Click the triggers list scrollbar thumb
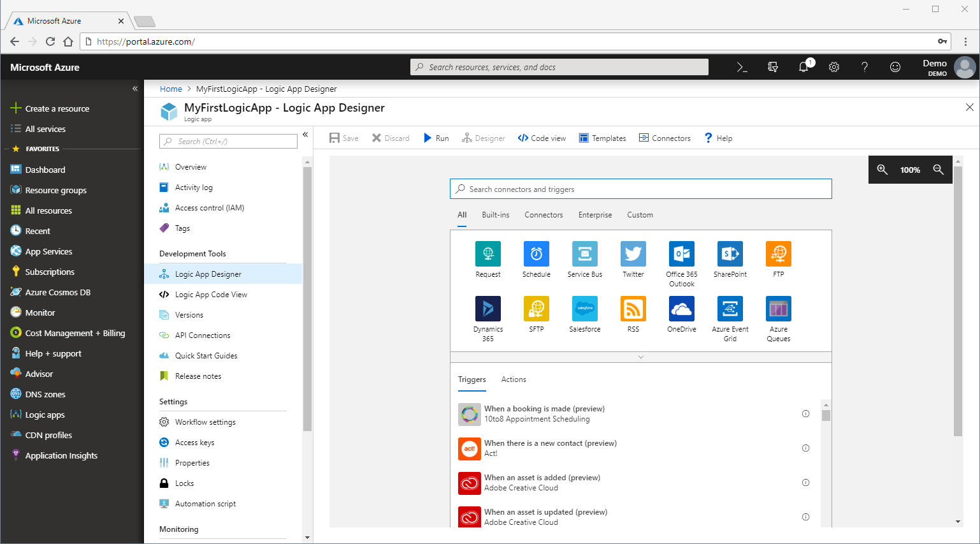 point(826,416)
